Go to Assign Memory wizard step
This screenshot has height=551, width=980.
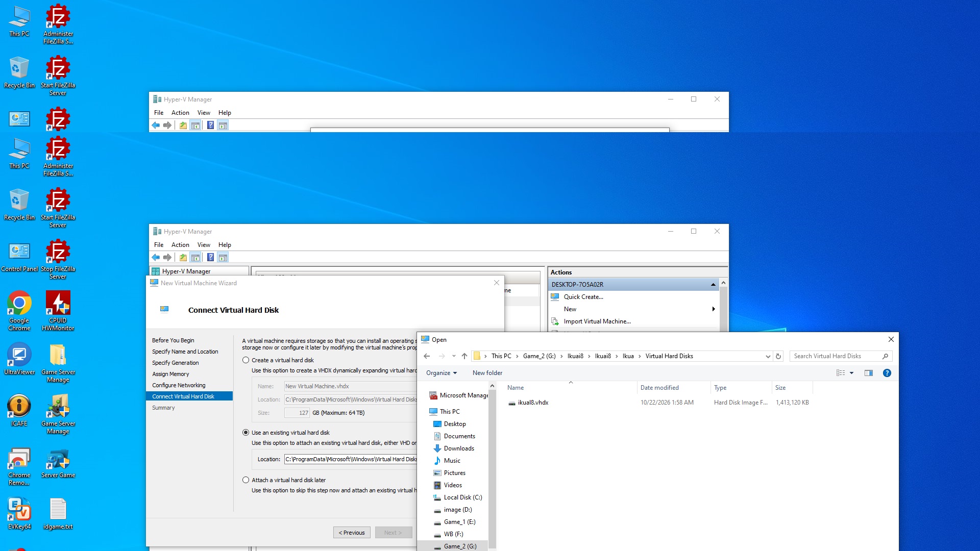click(170, 374)
